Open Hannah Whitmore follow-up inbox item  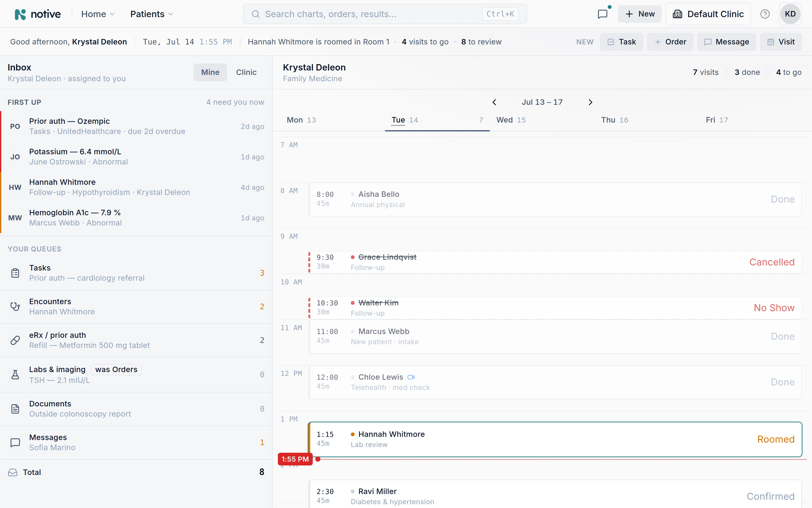pyautogui.click(x=136, y=188)
